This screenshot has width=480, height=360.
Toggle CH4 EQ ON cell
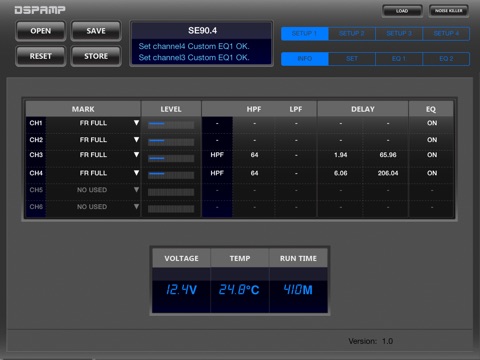pos(432,173)
